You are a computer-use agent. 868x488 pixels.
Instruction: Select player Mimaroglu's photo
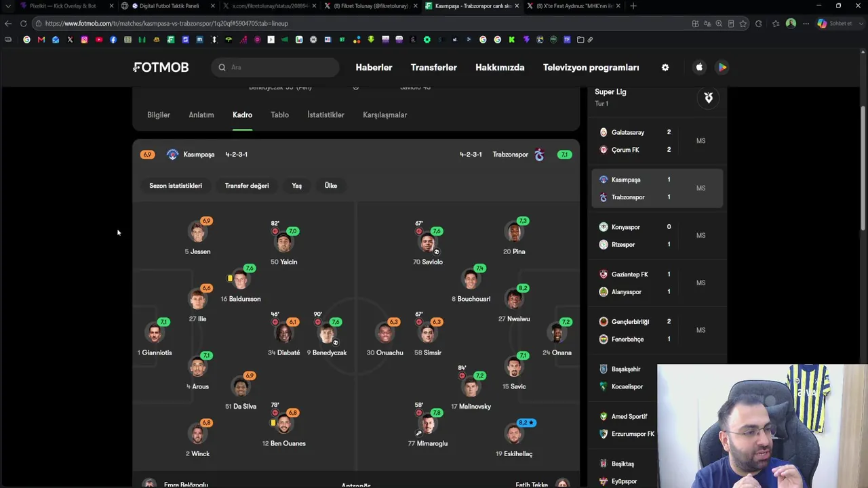click(427, 424)
